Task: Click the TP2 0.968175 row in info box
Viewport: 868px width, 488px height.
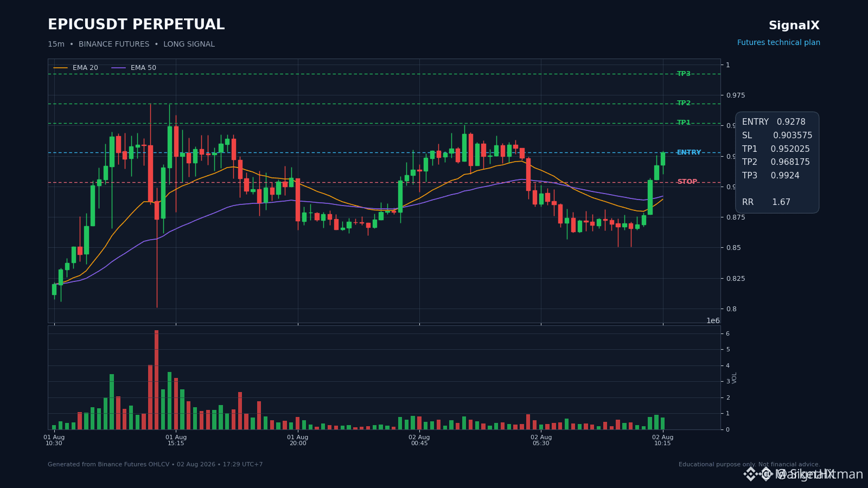Action: tap(776, 162)
